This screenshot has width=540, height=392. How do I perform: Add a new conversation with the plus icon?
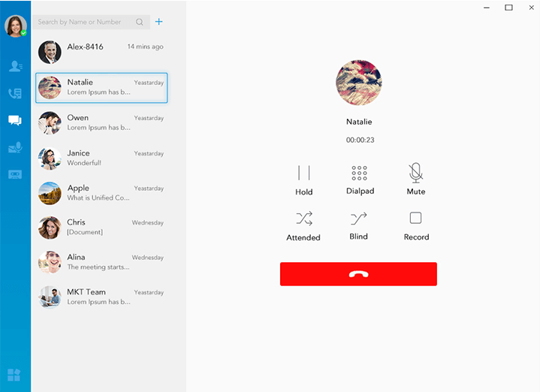[158, 22]
